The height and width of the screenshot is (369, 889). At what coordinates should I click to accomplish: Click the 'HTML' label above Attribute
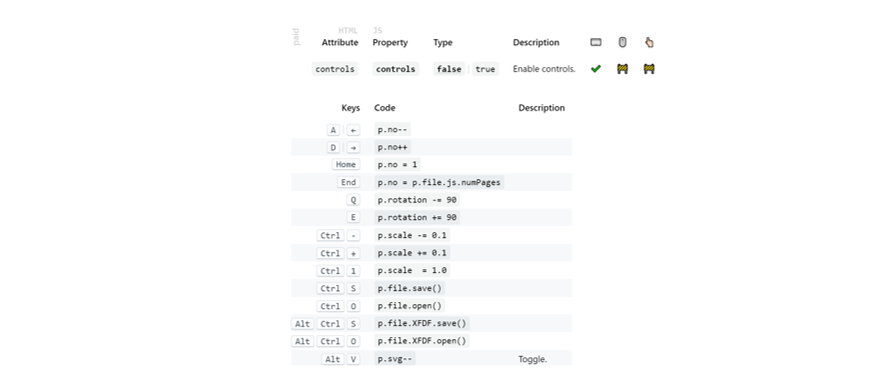click(348, 31)
